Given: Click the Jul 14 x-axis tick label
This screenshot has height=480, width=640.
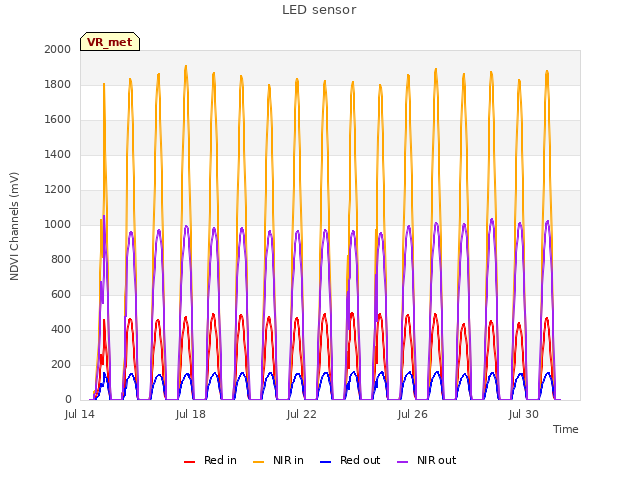Looking at the screenshot, I should click(80, 414).
